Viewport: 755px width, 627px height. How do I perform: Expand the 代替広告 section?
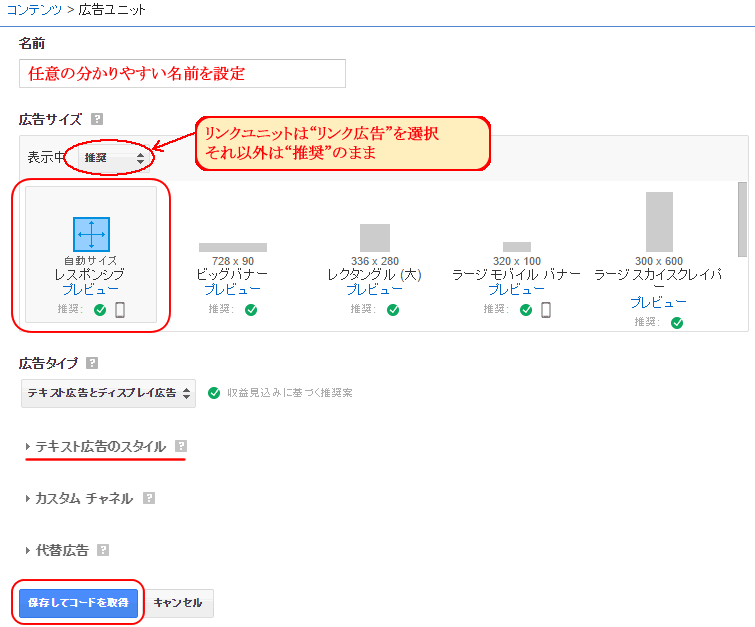pos(61,550)
